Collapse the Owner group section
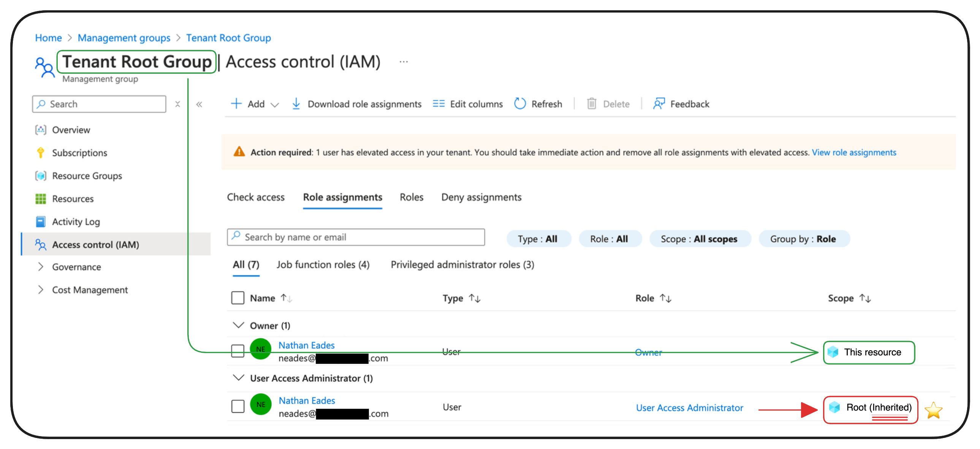 (238, 325)
